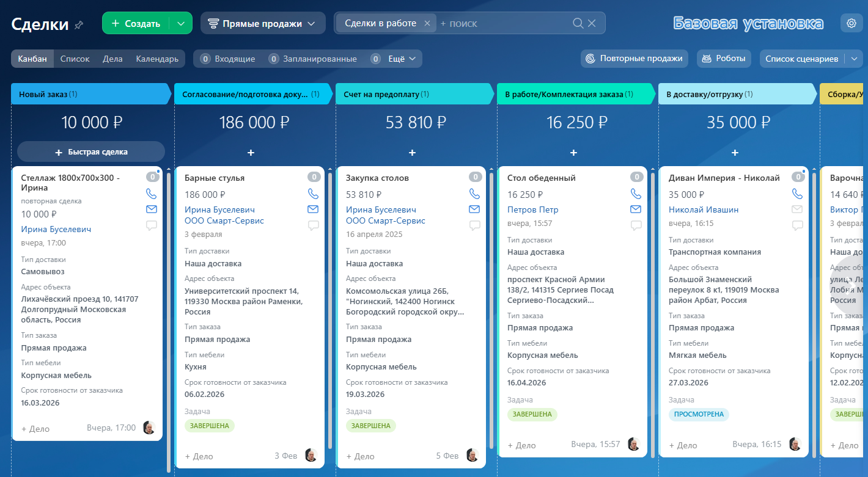Click the responsible avatar on Закупка столов card
This screenshot has height=477, width=868.
click(472, 456)
